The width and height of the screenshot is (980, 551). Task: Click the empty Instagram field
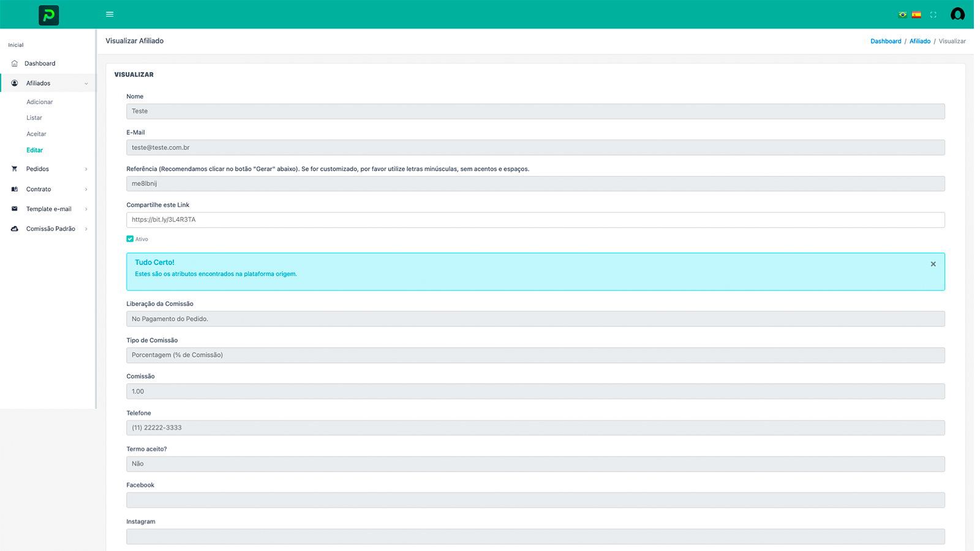click(x=535, y=536)
